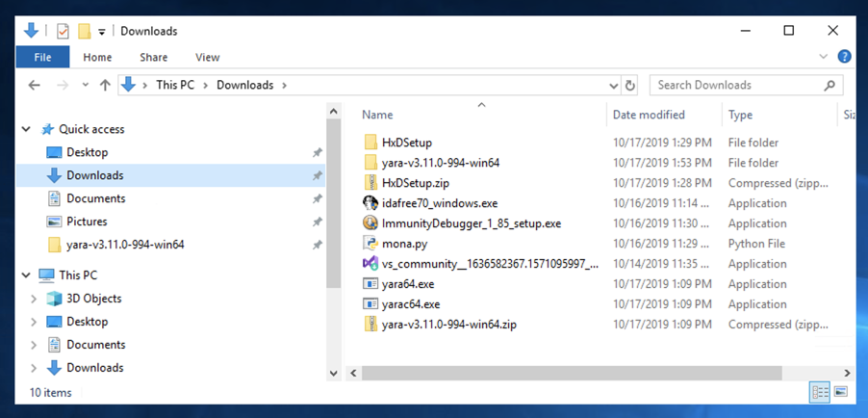The height and width of the screenshot is (418, 868).
Task: Click 'This PC' in the address bar
Action: 175,85
